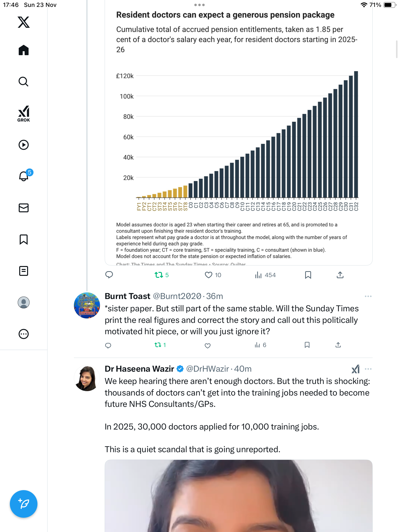Open the Bookmarks sidebar icon
The height and width of the screenshot is (532, 399).
tap(24, 239)
